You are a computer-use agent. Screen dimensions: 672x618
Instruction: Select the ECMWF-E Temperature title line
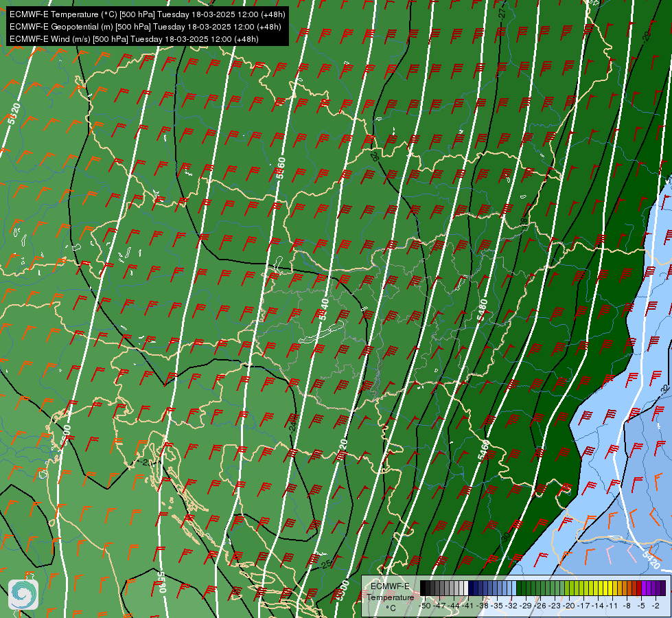click(147, 14)
